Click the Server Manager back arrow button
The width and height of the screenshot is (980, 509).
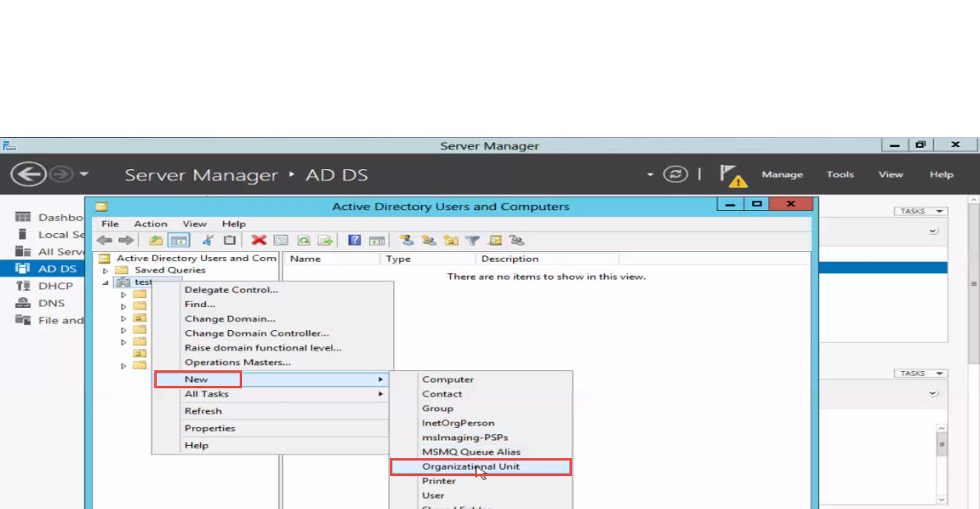28,174
